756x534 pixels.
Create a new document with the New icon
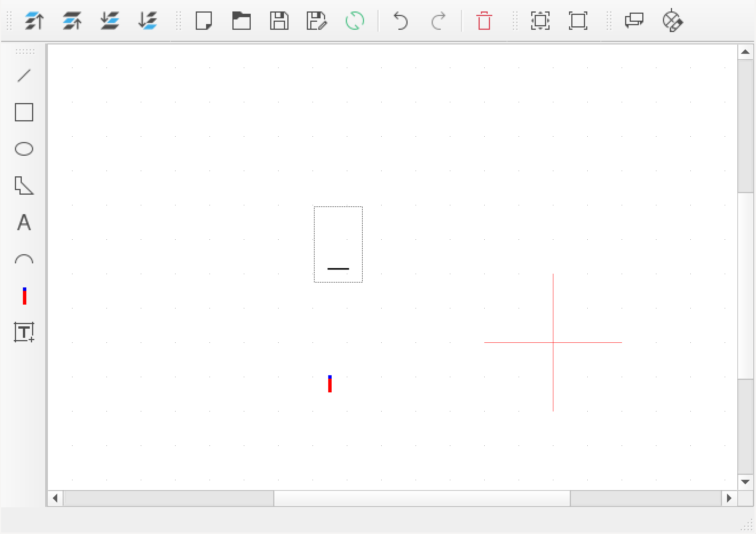[204, 21]
